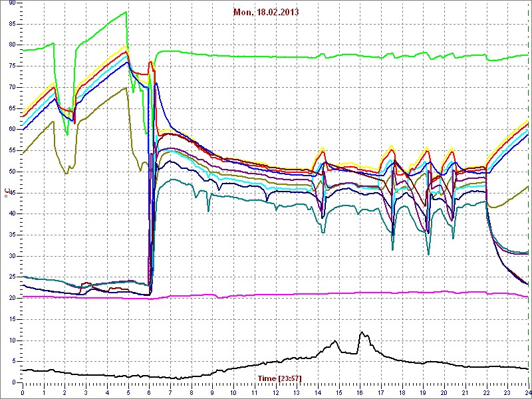
Task: Click hour 21 on the time axis
Action: pyautogui.click(x=465, y=392)
